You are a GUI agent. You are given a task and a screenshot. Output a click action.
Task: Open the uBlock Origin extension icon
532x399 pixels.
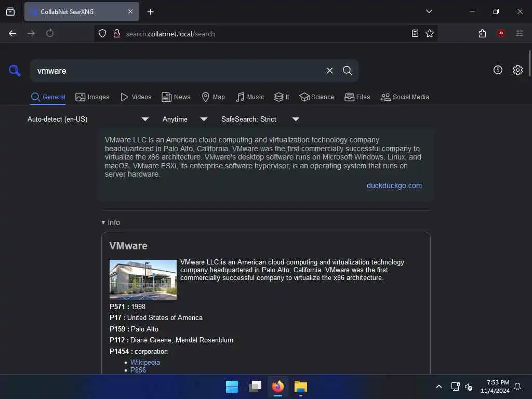point(501,33)
